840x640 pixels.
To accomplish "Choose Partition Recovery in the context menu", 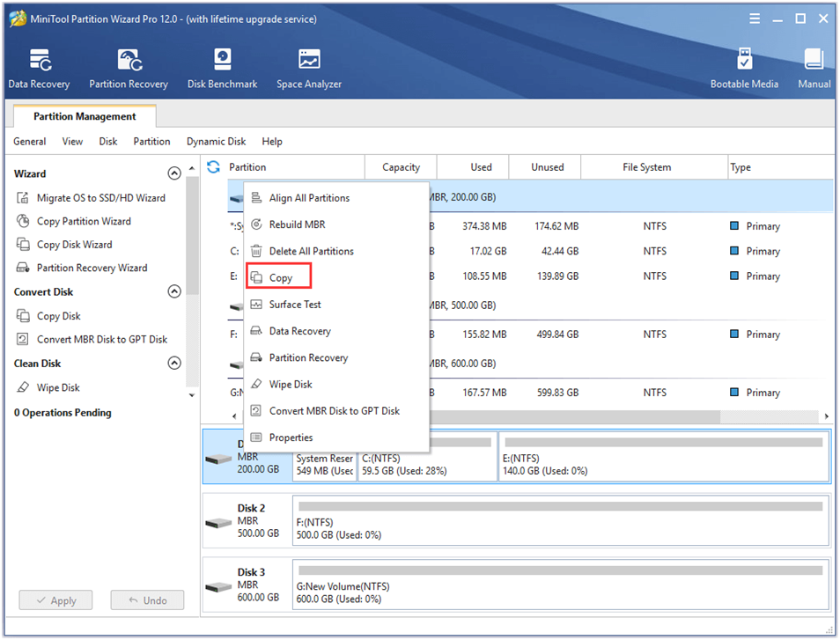I will [336, 357].
